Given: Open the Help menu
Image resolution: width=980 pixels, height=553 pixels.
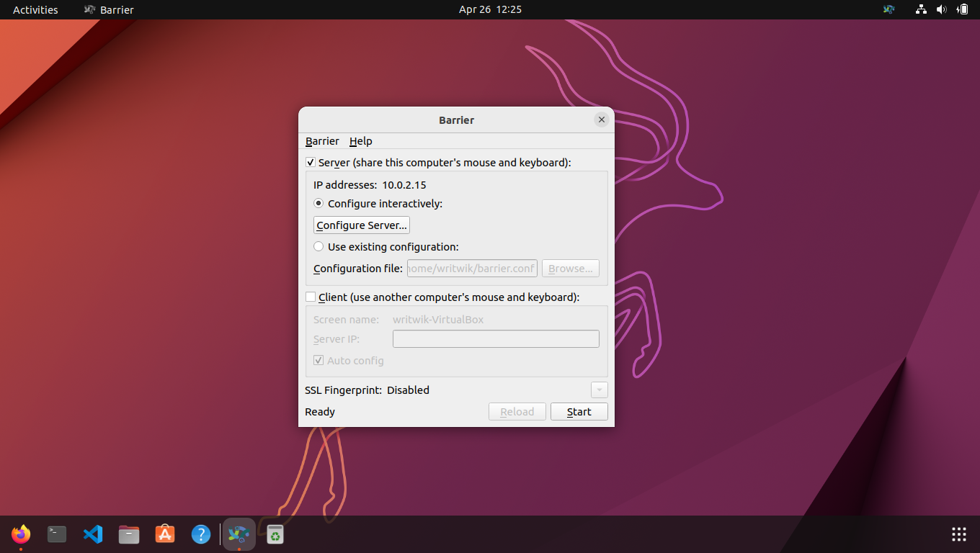Looking at the screenshot, I should 360,141.
